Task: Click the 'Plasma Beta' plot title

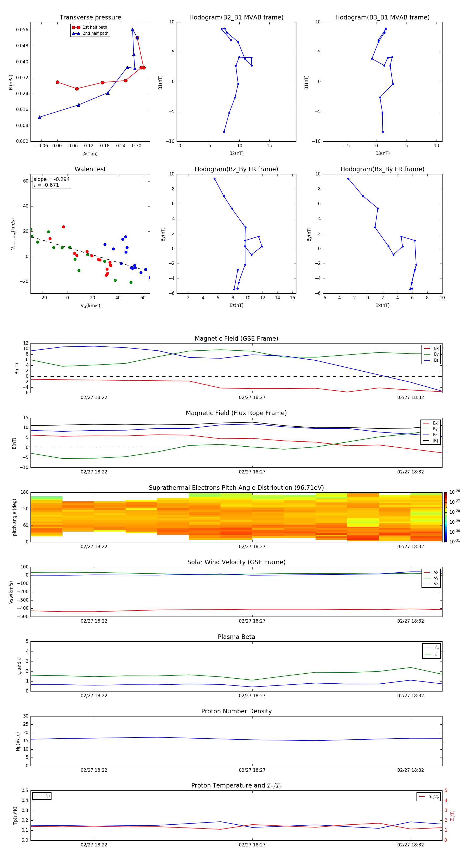Action: pos(236,637)
